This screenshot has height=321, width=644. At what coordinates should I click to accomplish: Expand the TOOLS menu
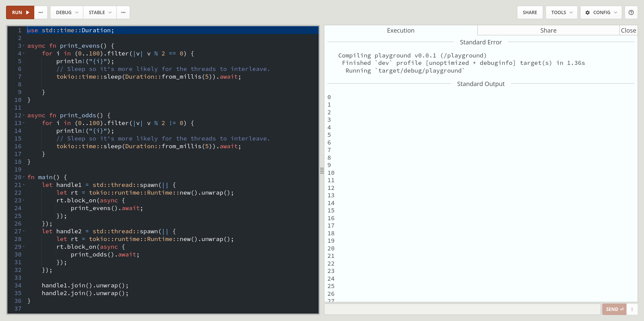[x=561, y=12]
